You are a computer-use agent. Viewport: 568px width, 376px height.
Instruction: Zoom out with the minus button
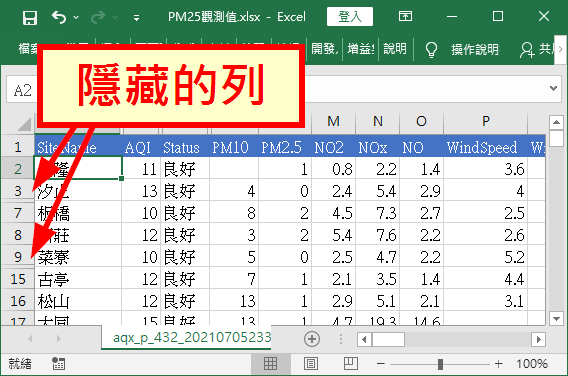(380, 363)
